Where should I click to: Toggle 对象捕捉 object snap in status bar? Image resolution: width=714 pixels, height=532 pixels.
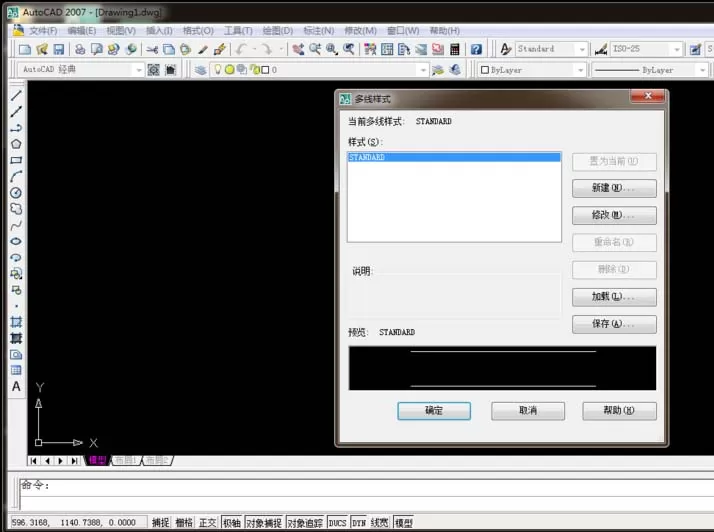point(264,522)
